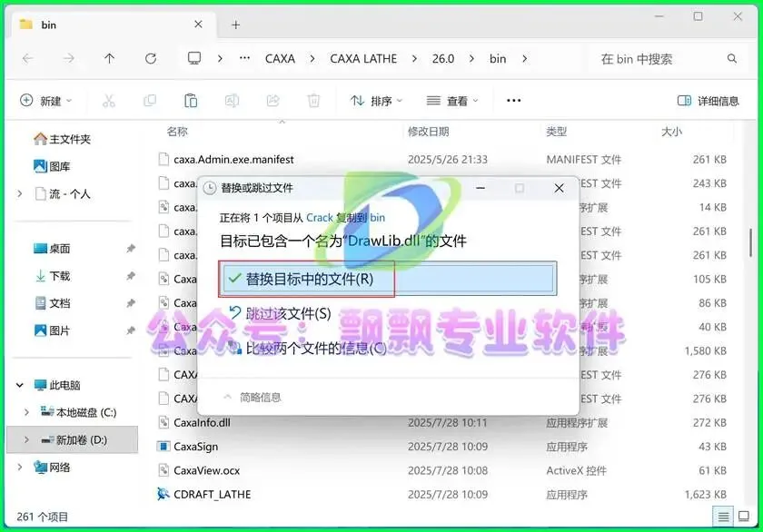Select caxa.Admin.exe.manifest file

(233, 160)
